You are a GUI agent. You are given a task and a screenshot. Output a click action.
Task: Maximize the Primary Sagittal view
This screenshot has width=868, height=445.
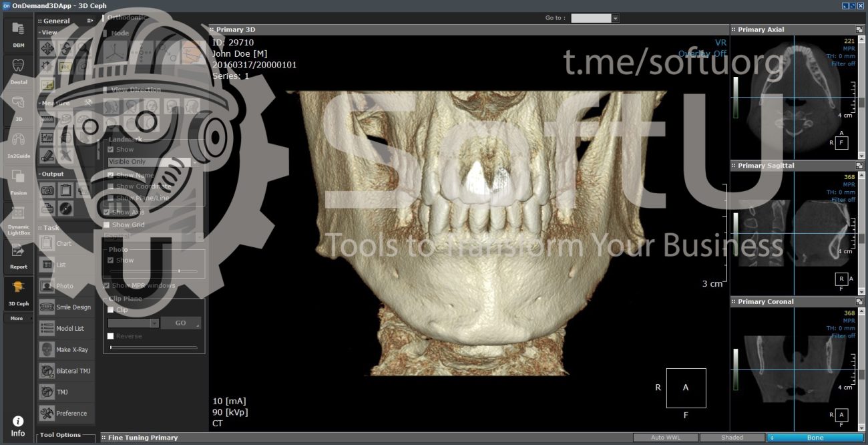859,166
